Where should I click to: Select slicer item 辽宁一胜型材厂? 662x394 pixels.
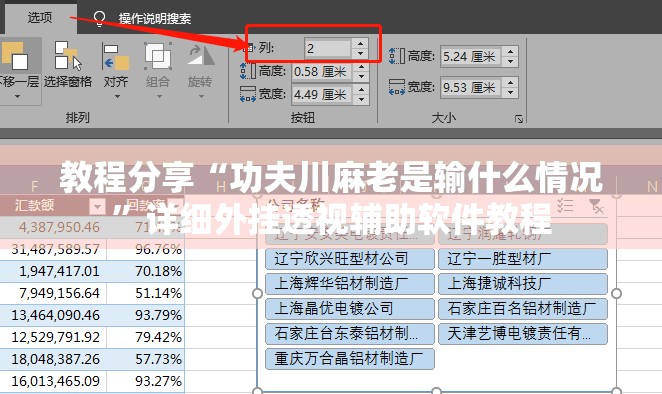pos(523,258)
